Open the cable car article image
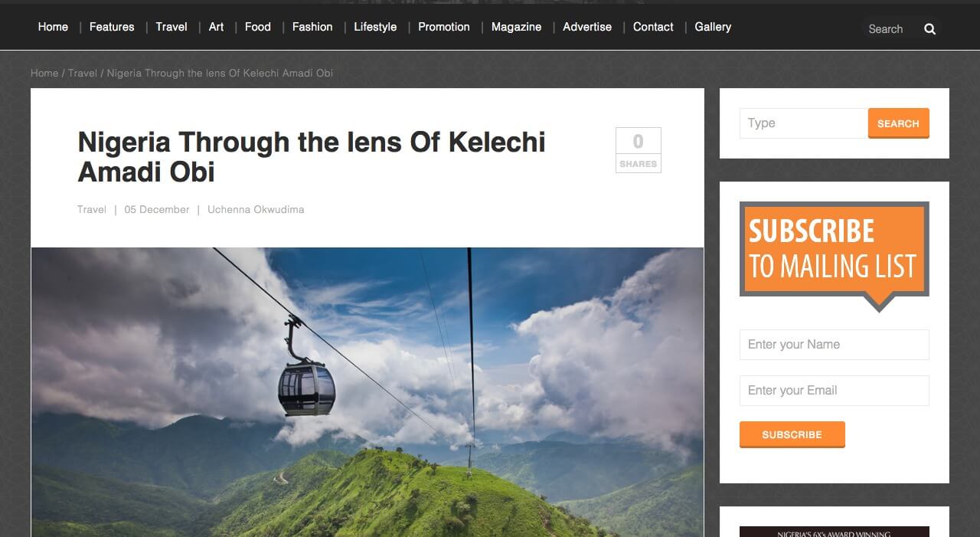Image resolution: width=980 pixels, height=537 pixels. [367, 391]
